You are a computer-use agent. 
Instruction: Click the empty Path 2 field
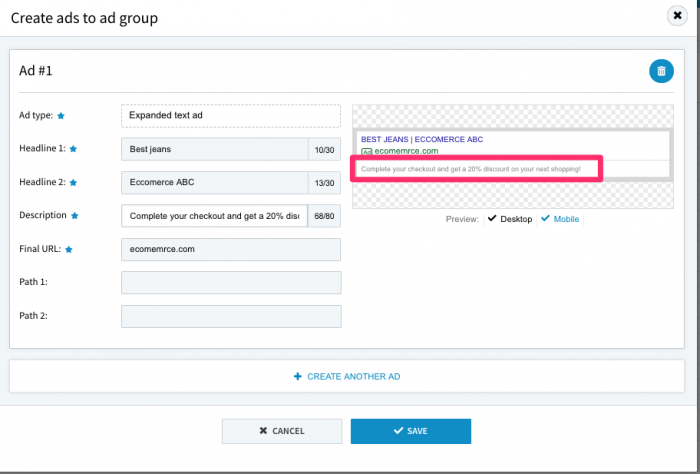(x=230, y=316)
